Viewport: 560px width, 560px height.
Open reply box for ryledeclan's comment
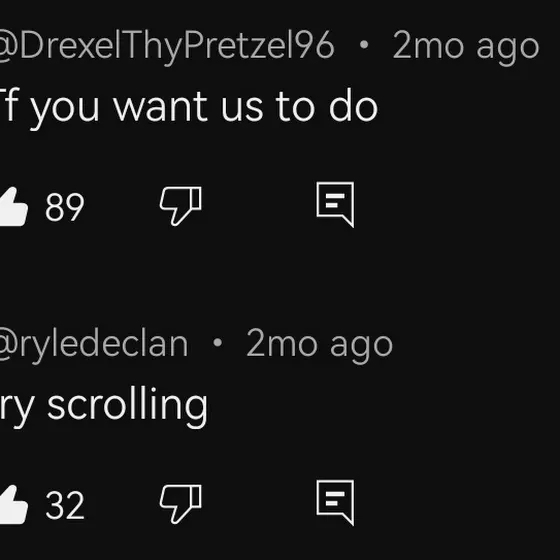335,502
